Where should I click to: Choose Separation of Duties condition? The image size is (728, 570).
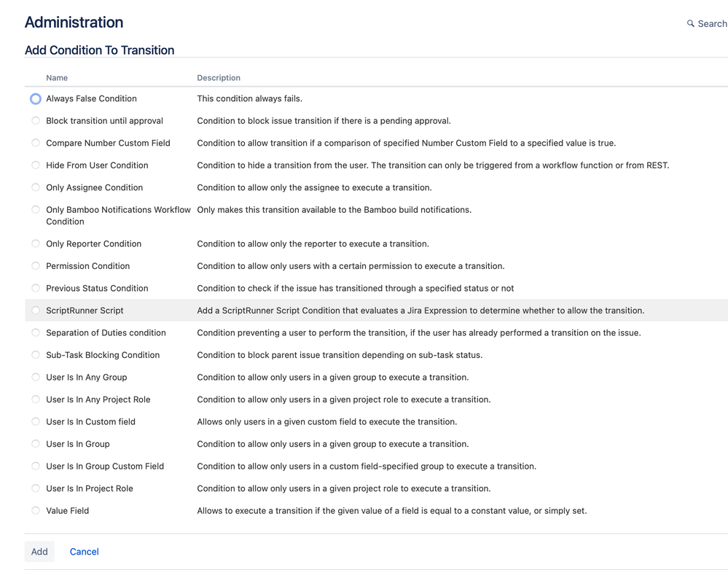click(35, 332)
